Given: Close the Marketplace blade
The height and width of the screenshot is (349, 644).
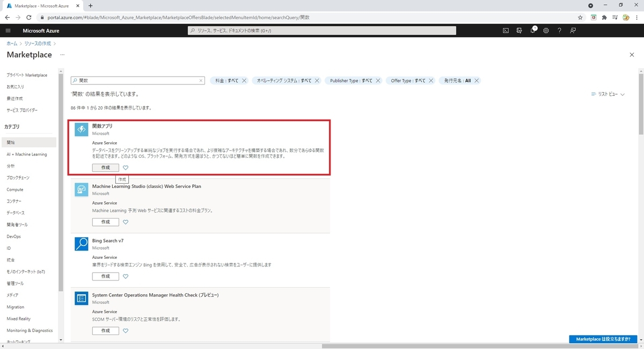Looking at the screenshot, I should 632,55.
